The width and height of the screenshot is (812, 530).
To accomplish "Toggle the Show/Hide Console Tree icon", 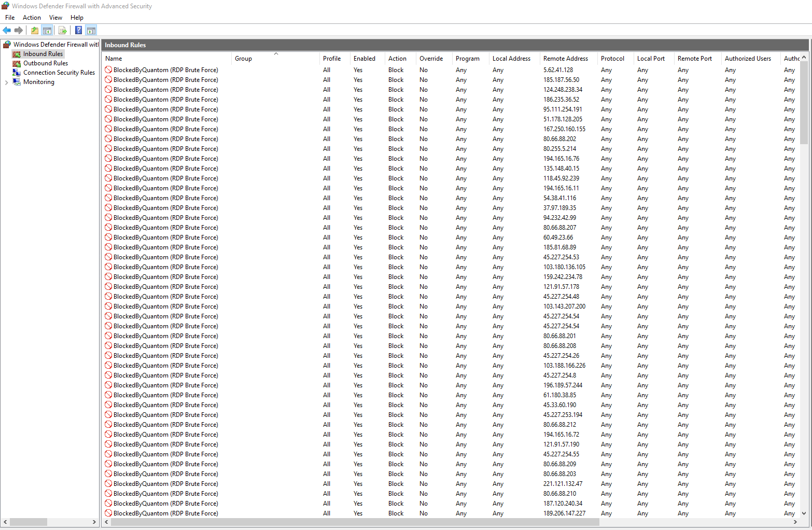I will tap(47, 31).
